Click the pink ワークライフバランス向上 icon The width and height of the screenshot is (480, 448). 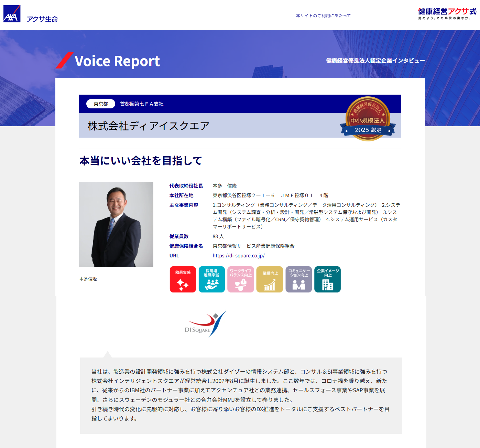click(x=241, y=279)
